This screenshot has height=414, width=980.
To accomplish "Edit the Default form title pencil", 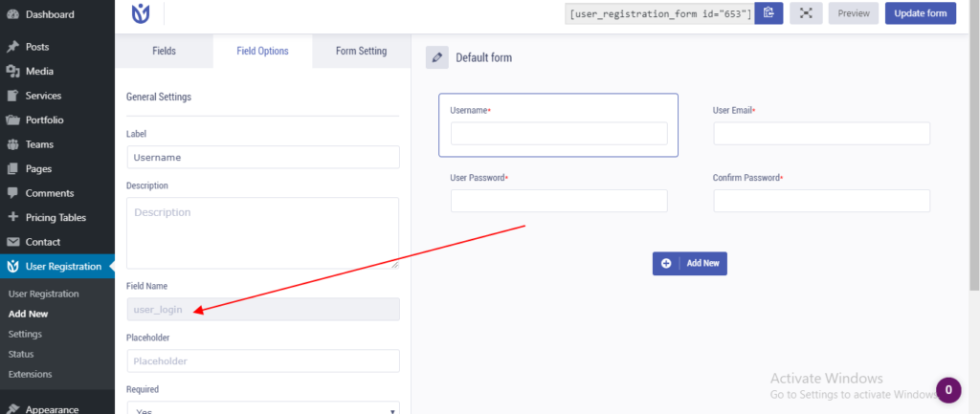I will point(436,57).
